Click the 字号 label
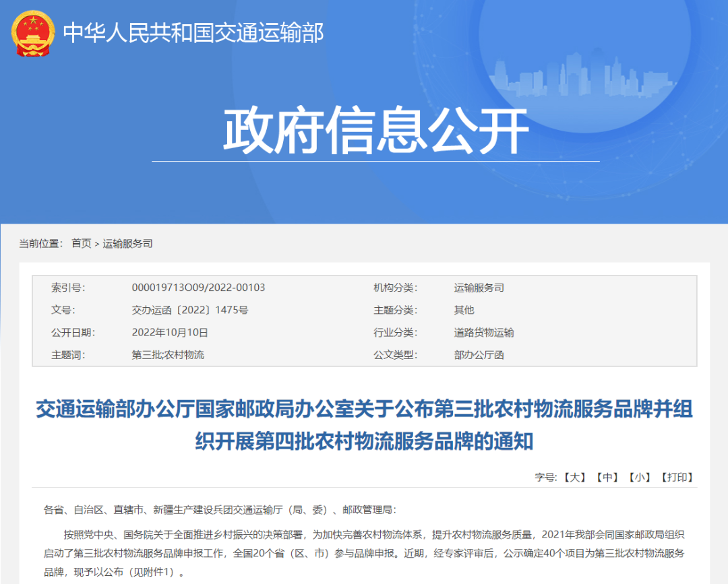The height and width of the screenshot is (584, 728). [x=546, y=478]
